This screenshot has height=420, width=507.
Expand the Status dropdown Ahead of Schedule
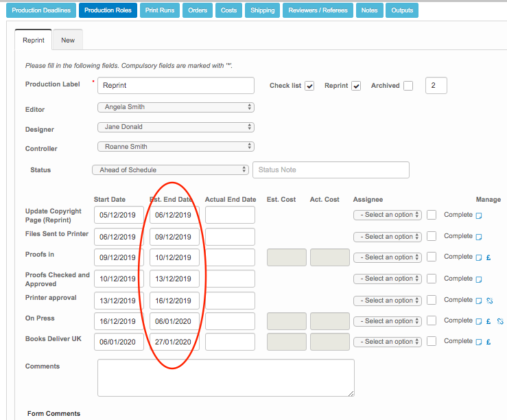point(170,170)
